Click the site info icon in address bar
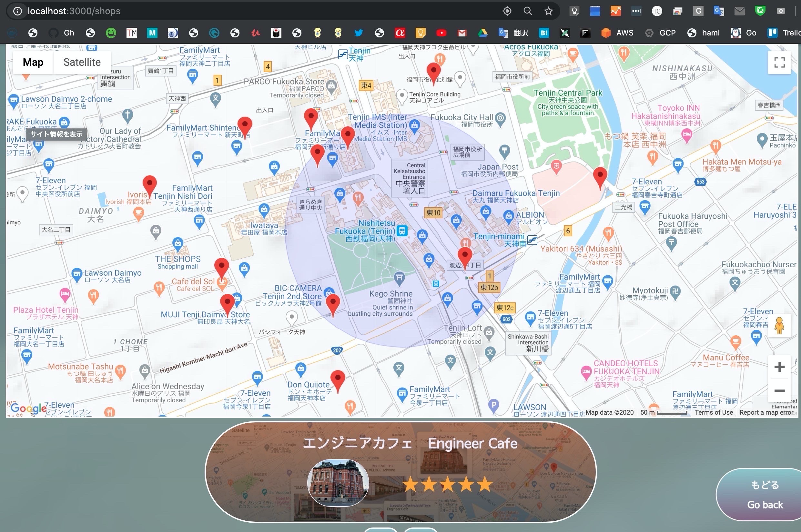 tap(18, 11)
